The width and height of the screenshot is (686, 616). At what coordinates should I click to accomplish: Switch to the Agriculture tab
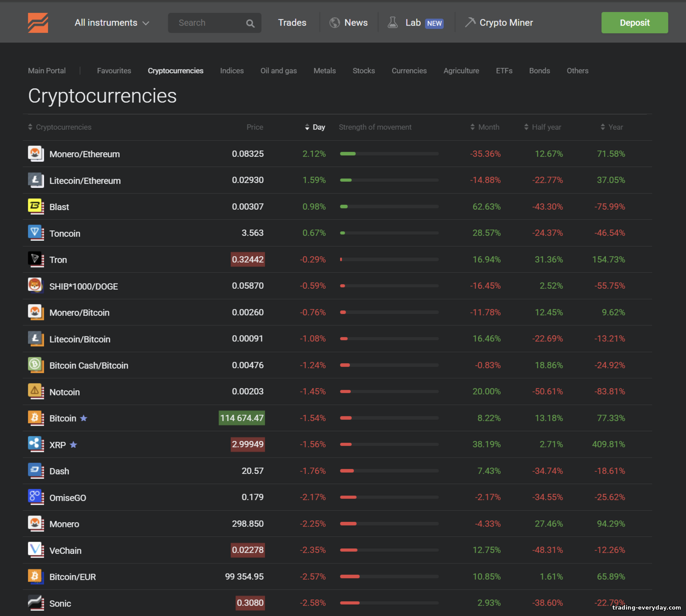click(x=461, y=71)
